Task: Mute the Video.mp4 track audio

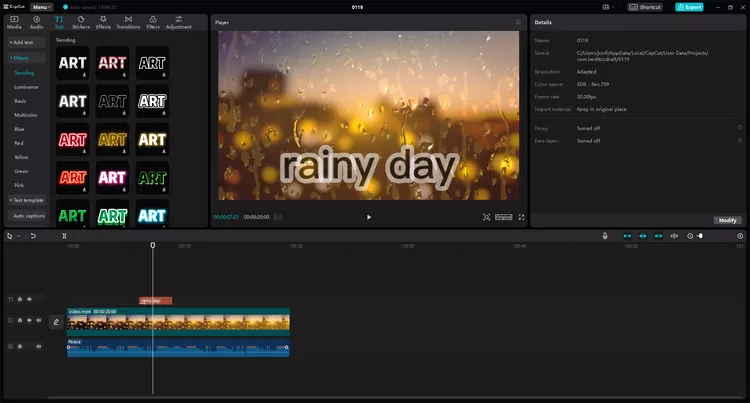Action: click(39, 321)
